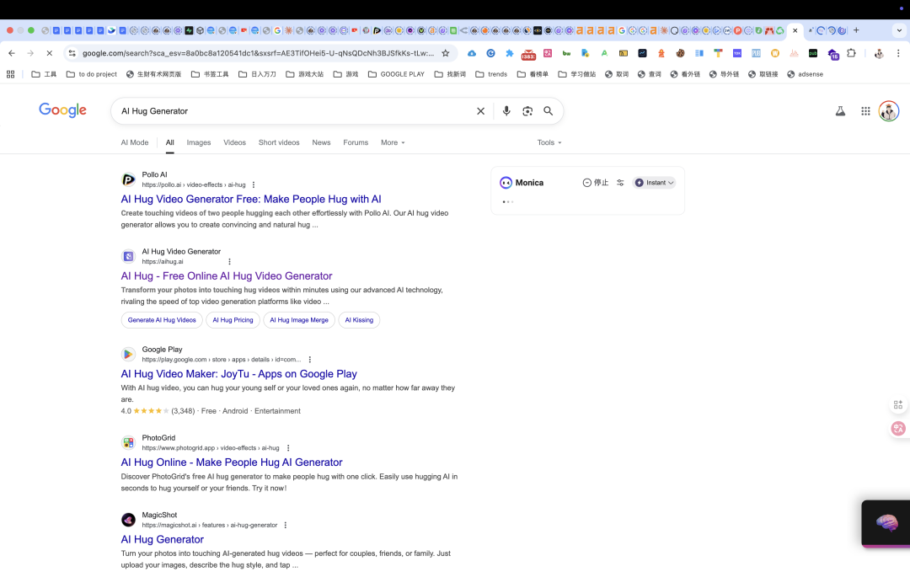Screen dimensions: 910x588
Task: Open the to do project bookmarks folder
Action: click(92, 74)
